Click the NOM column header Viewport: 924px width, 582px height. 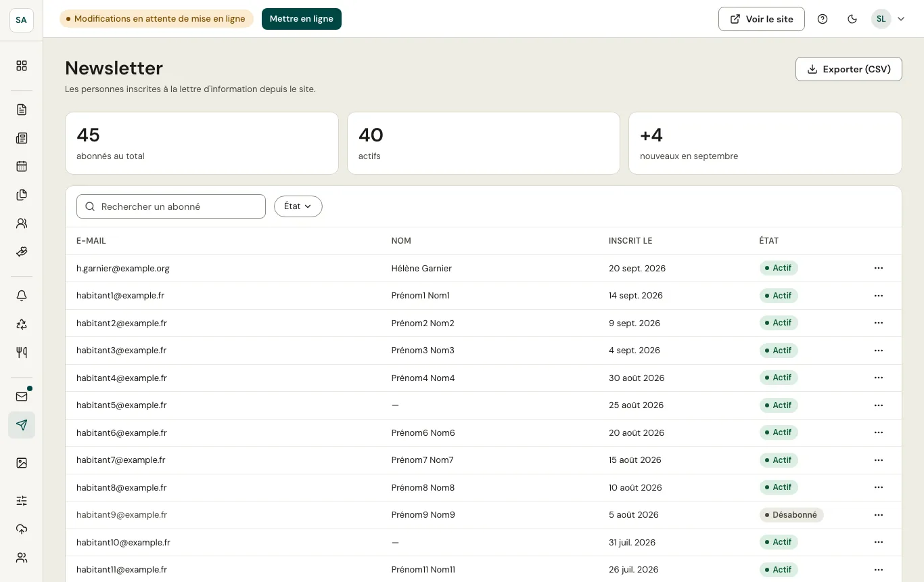pos(401,241)
